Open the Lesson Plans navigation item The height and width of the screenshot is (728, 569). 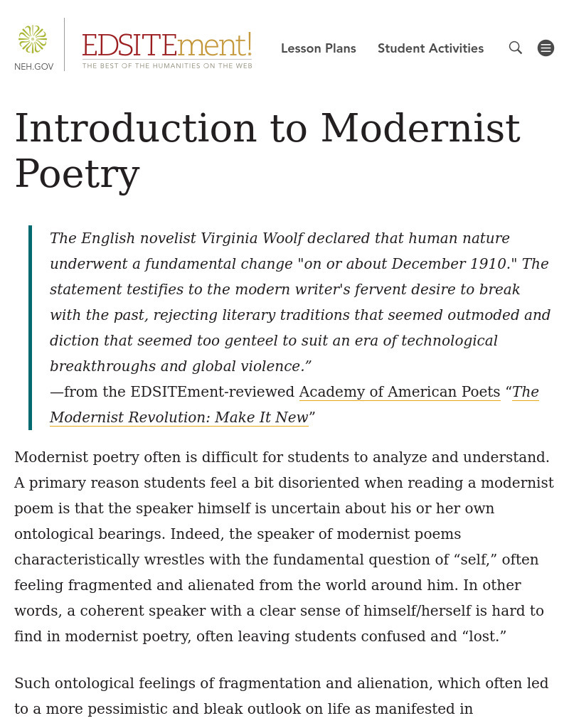pos(318,48)
